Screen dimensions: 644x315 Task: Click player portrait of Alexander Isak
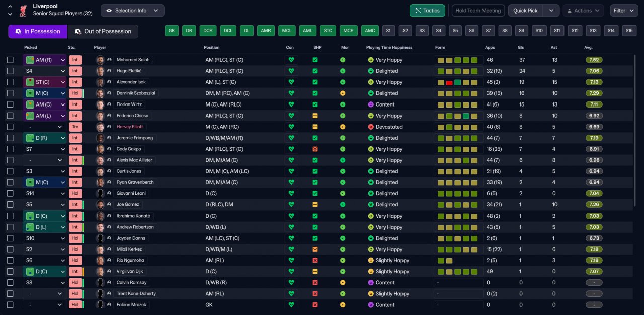point(100,82)
